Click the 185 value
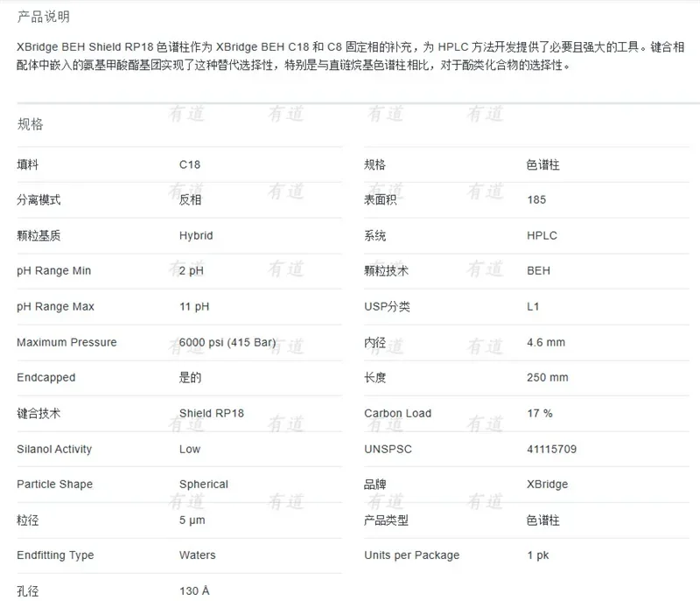Image resolution: width=700 pixels, height=601 pixels. [x=536, y=199]
